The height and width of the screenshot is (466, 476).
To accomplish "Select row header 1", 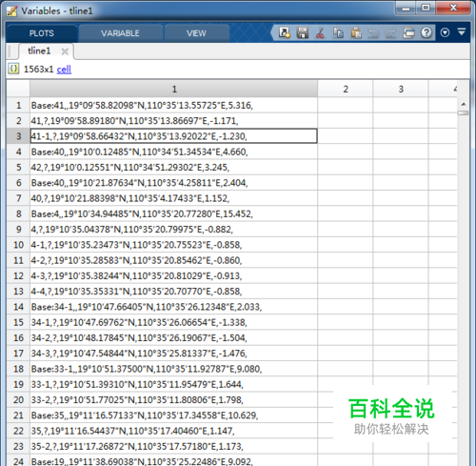I will pyautogui.click(x=18, y=105).
